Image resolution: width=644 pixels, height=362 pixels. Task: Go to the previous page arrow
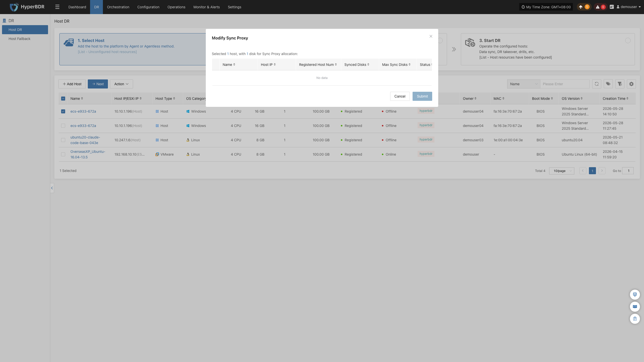[583, 171]
